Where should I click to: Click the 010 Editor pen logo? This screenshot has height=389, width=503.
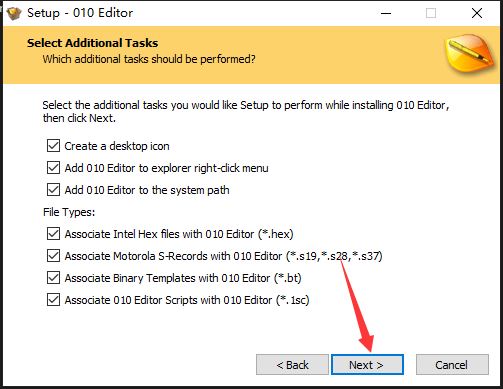pos(469,55)
